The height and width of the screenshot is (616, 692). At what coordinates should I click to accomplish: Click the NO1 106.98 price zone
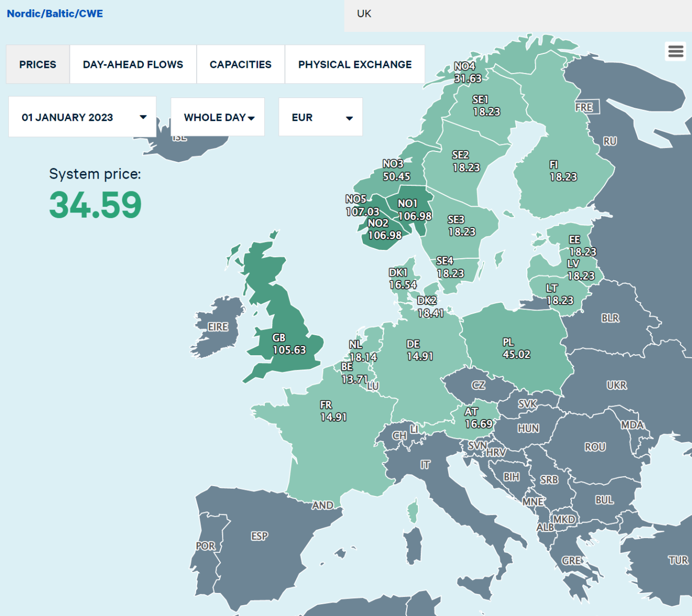414,210
